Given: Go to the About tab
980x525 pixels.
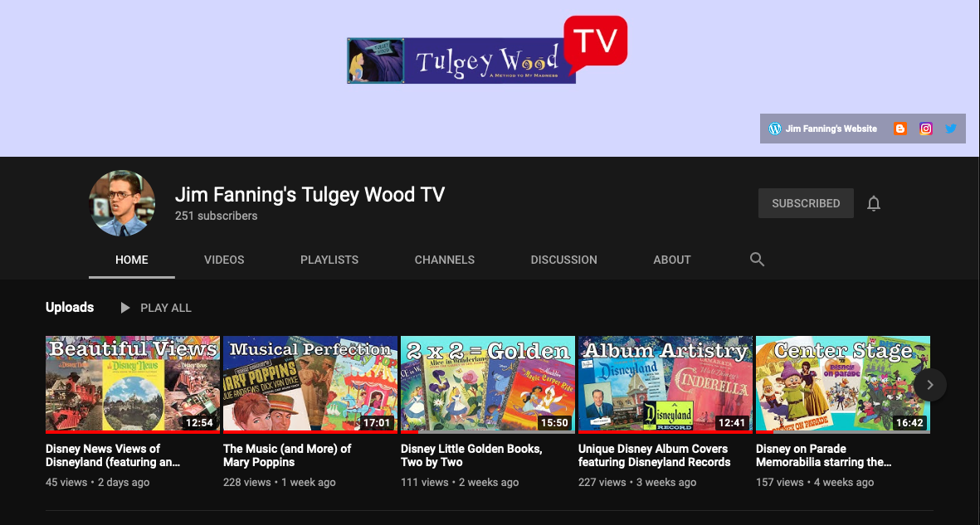Looking at the screenshot, I should point(671,260).
